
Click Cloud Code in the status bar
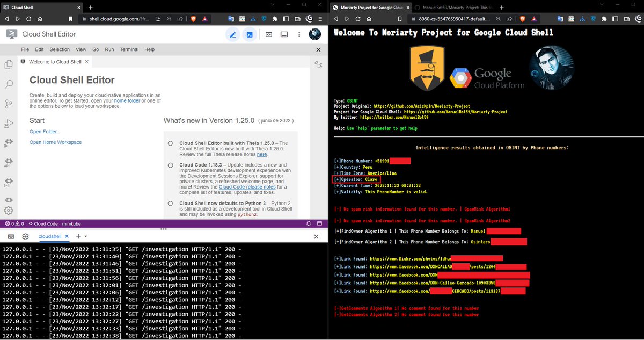[x=43, y=223]
